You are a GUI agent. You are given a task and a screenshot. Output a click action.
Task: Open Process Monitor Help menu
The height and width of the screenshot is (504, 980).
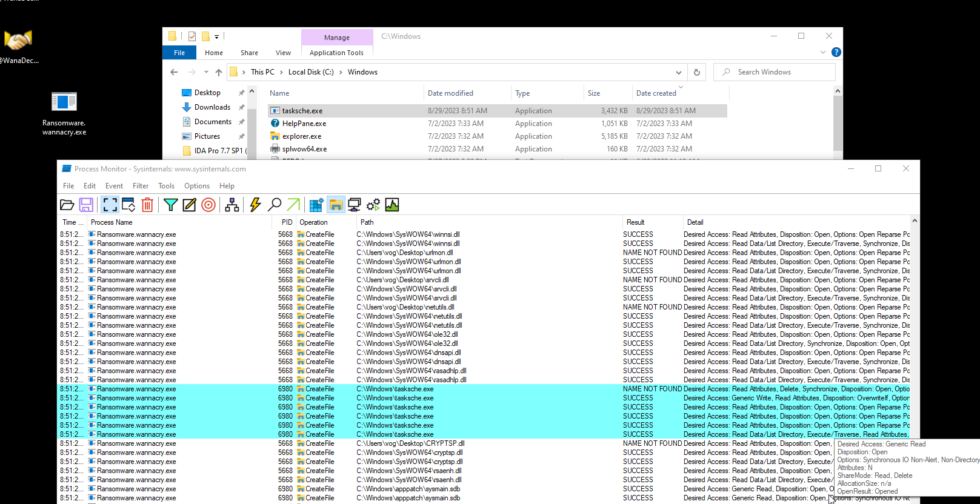227,186
